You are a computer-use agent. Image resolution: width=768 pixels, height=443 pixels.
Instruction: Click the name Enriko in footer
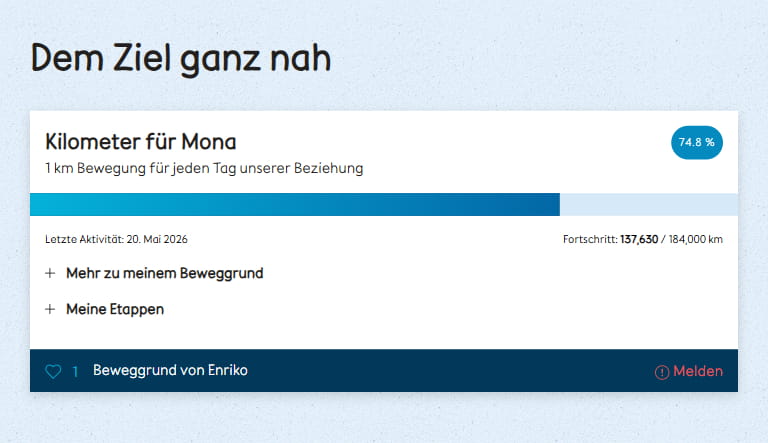pos(228,370)
